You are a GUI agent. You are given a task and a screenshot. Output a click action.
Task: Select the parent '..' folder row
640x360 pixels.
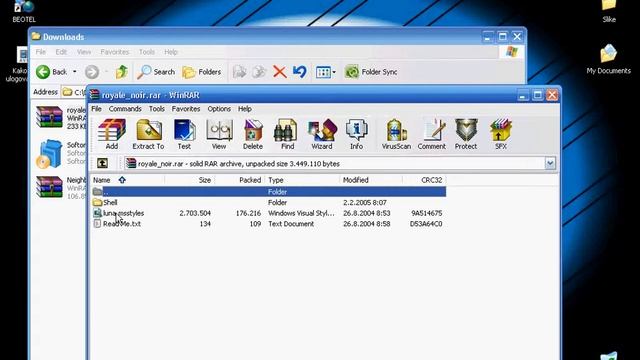coord(269,192)
